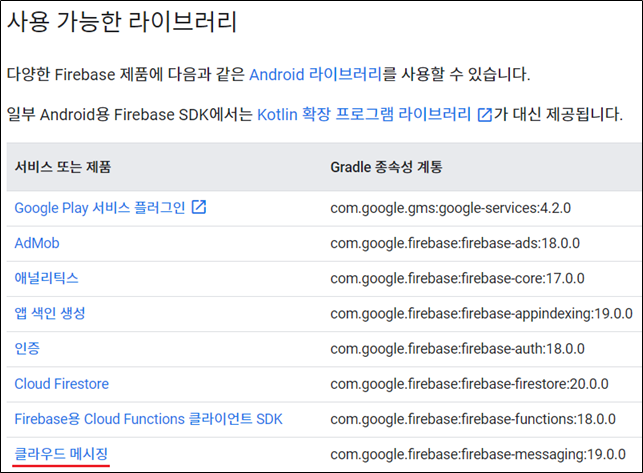Select text com.google.firebase:firebase-core:17.0.0

click(x=458, y=279)
